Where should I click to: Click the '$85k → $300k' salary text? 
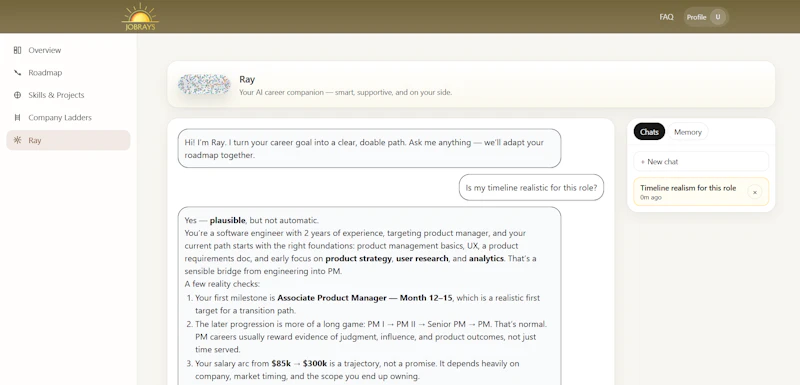299,364
